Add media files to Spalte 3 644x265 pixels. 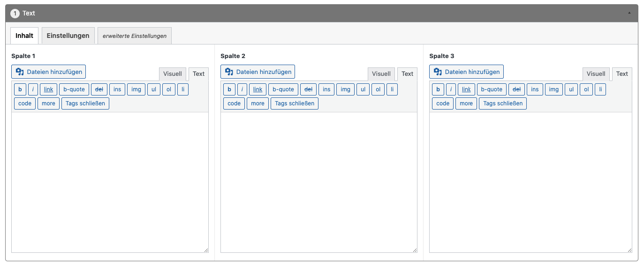(466, 72)
